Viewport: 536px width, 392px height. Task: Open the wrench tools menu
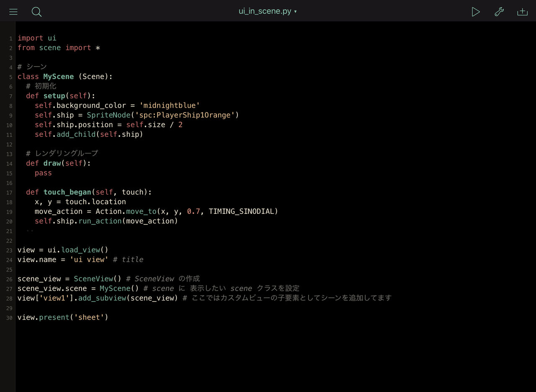(499, 11)
